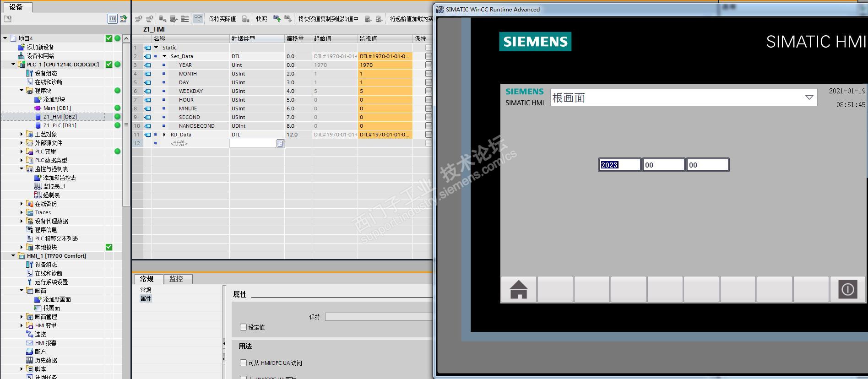Toggle the 保持 checkbox for the DAY row
Image resolution: width=868 pixels, height=379 pixels.
pos(429,82)
